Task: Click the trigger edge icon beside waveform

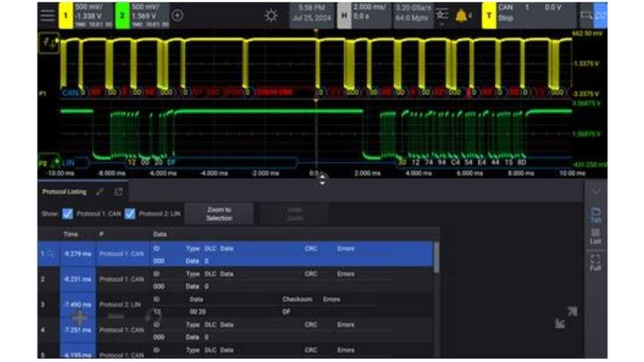Action: tap(49, 44)
